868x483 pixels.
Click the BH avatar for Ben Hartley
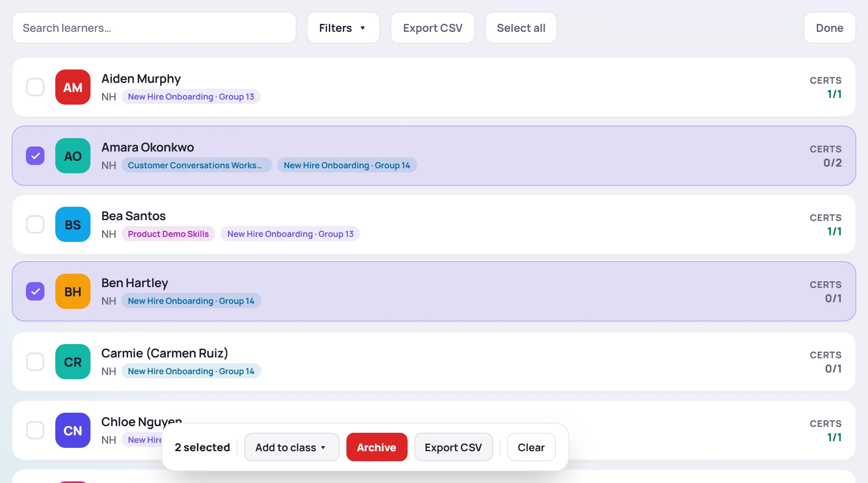[73, 291]
